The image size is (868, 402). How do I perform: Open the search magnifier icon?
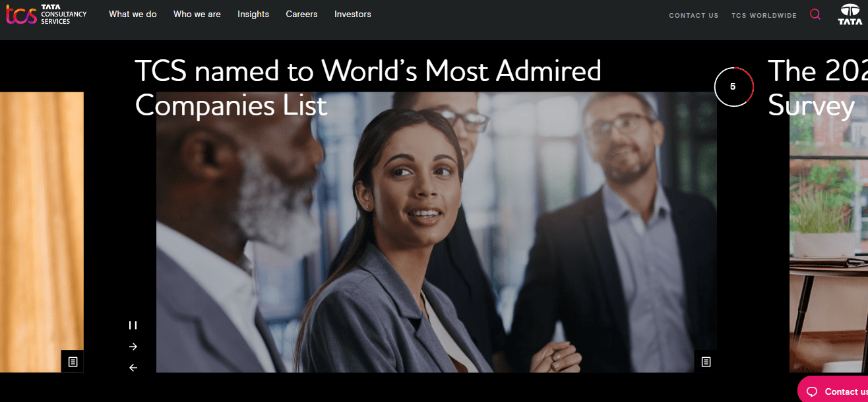click(815, 14)
